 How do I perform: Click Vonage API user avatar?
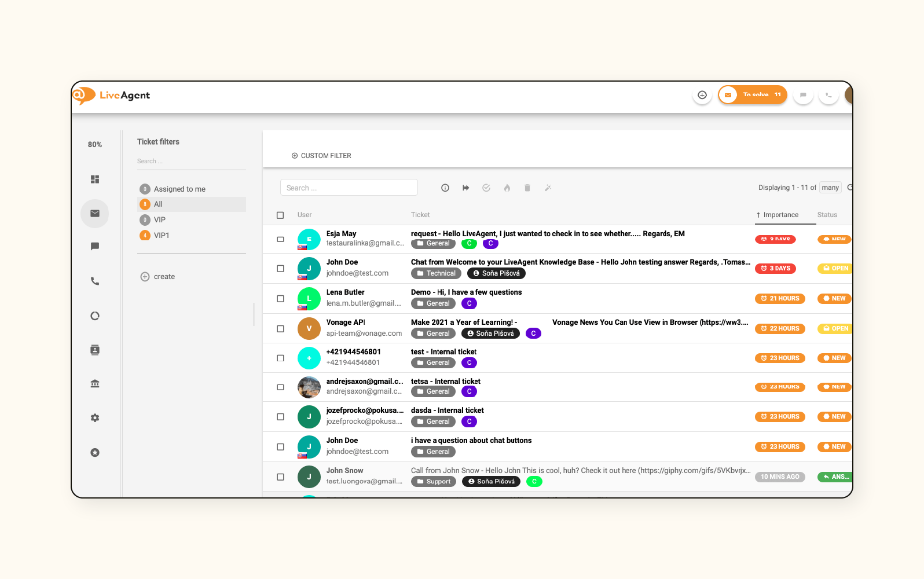pos(309,328)
